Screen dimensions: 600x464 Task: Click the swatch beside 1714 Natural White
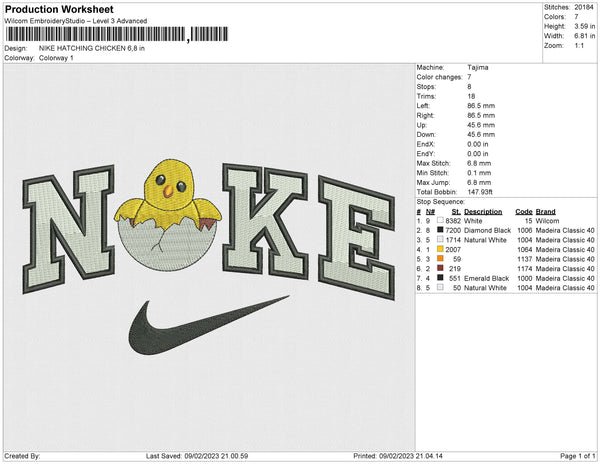coord(440,239)
